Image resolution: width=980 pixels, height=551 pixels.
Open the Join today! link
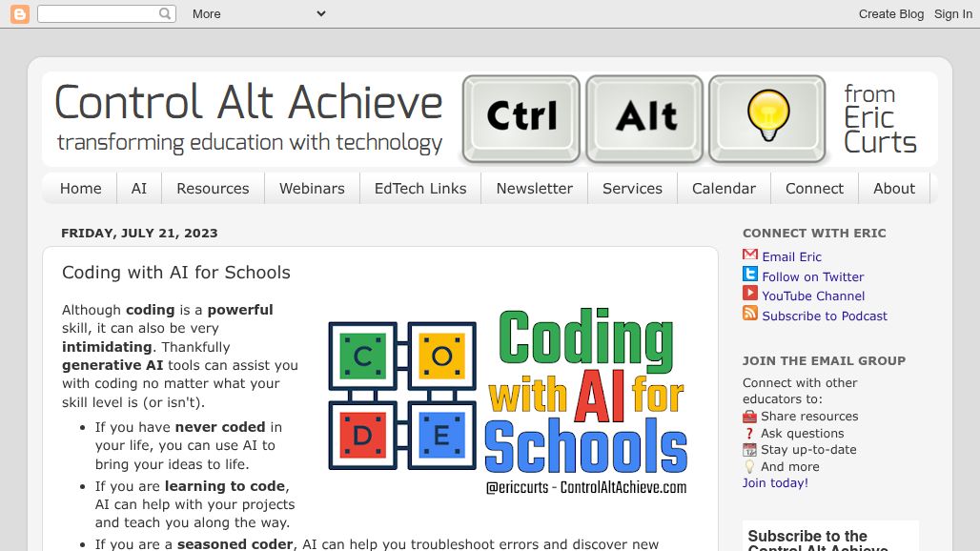pos(774,483)
